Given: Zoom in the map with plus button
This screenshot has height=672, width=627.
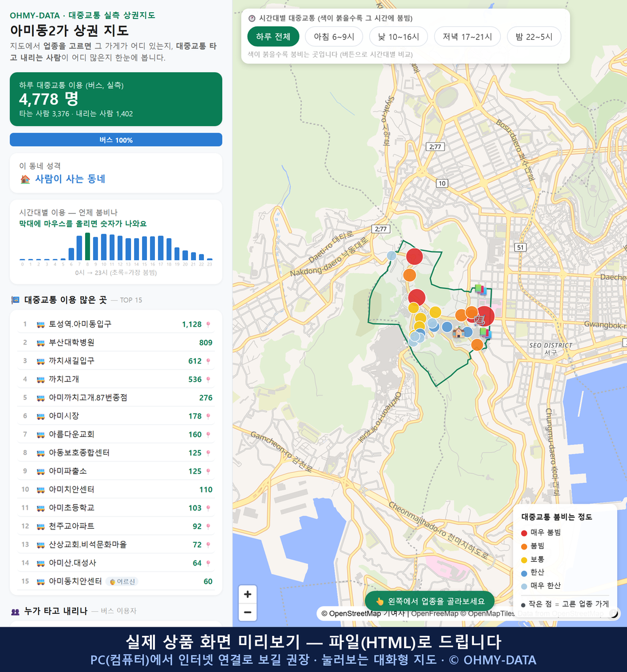Looking at the screenshot, I should (x=247, y=594).
